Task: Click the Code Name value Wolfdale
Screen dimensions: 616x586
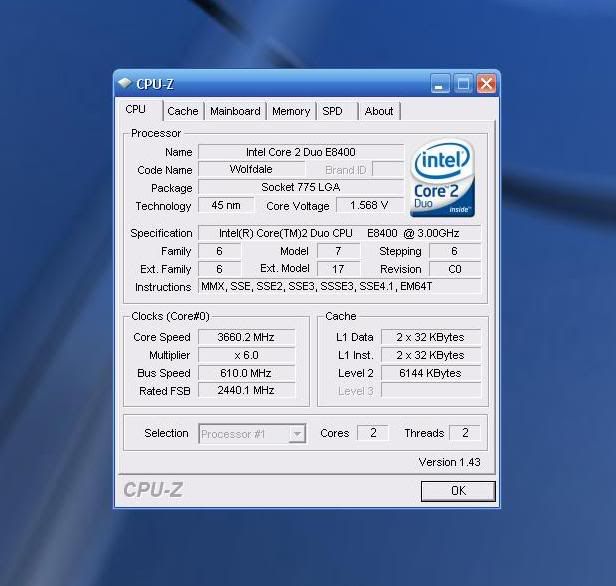Action: [x=251, y=169]
